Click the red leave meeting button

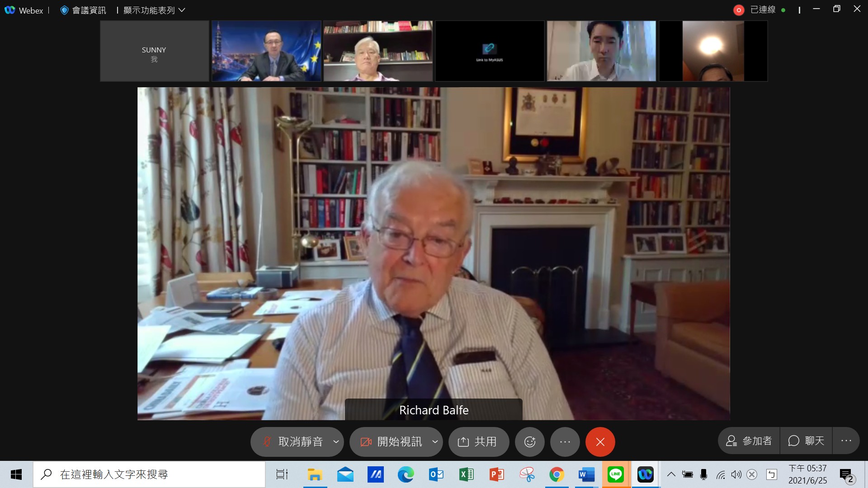coord(600,441)
